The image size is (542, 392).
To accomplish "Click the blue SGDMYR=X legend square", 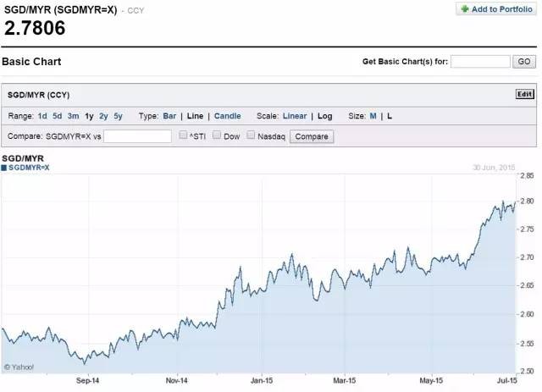I will [x=4, y=168].
